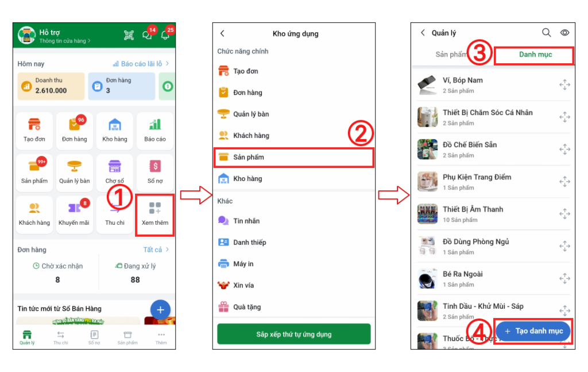
Task: Select Kho hàng in Kho ứng dụng list
Action: (x=294, y=179)
